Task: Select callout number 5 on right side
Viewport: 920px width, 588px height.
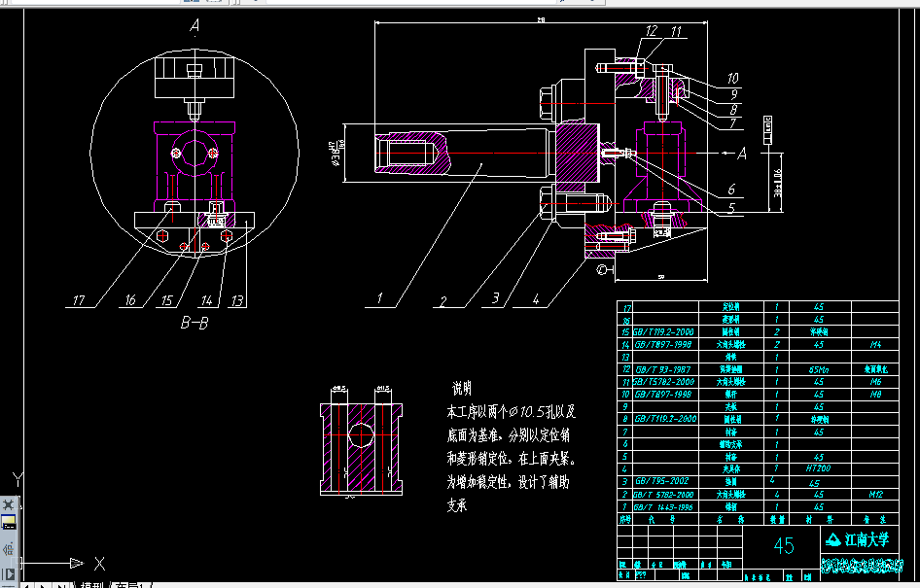Action: coord(731,208)
